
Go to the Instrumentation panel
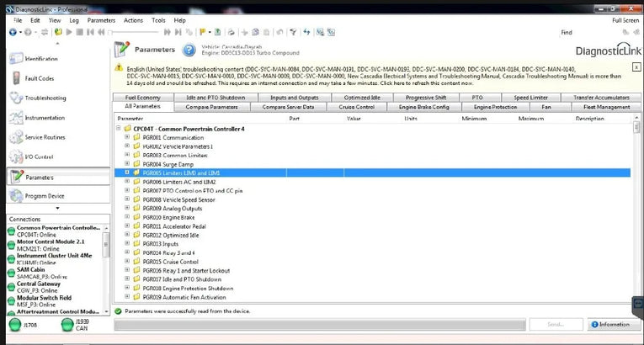click(45, 118)
